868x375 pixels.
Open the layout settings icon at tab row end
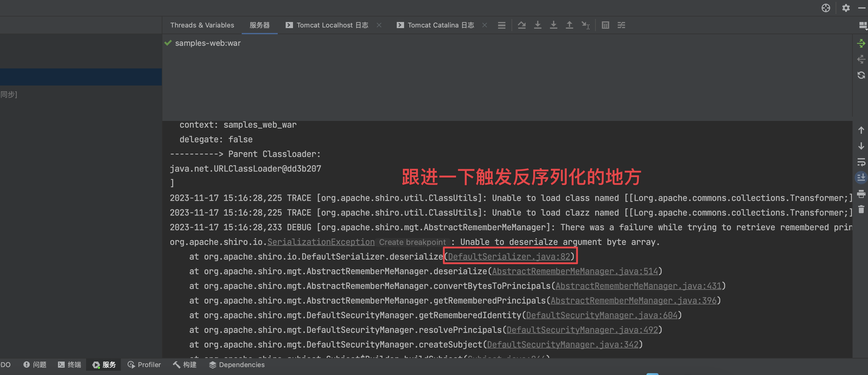click(x=863, y=25)
